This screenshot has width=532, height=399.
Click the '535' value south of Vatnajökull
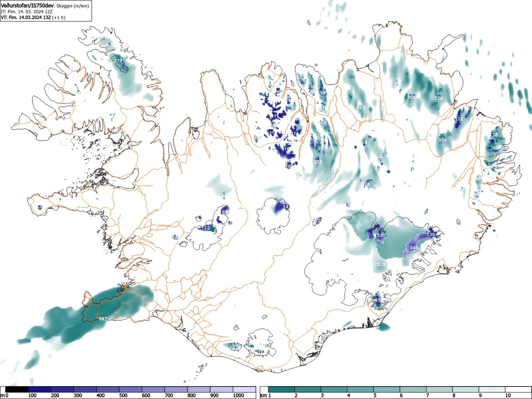[x=381, y=264]
